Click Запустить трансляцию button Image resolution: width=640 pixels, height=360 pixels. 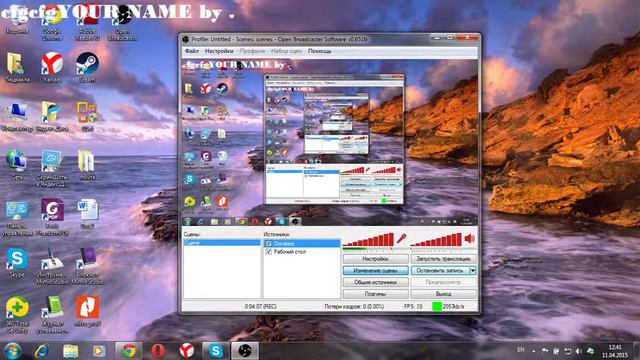pyautogui.click(x=444, y=259)
